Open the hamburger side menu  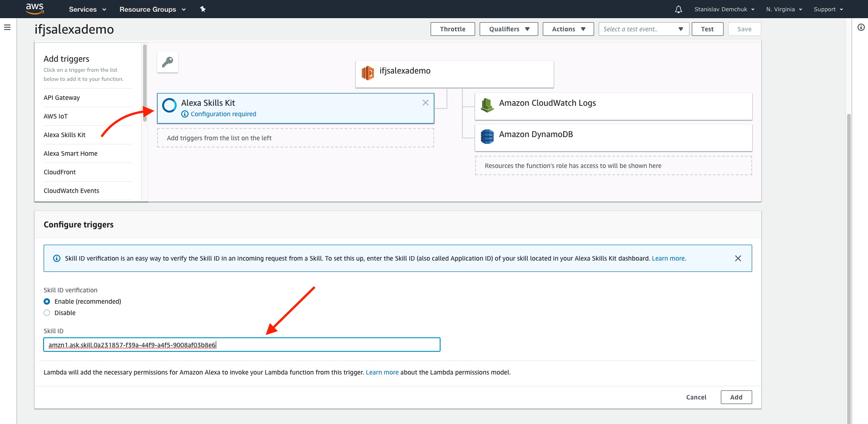tap(7, 28)
